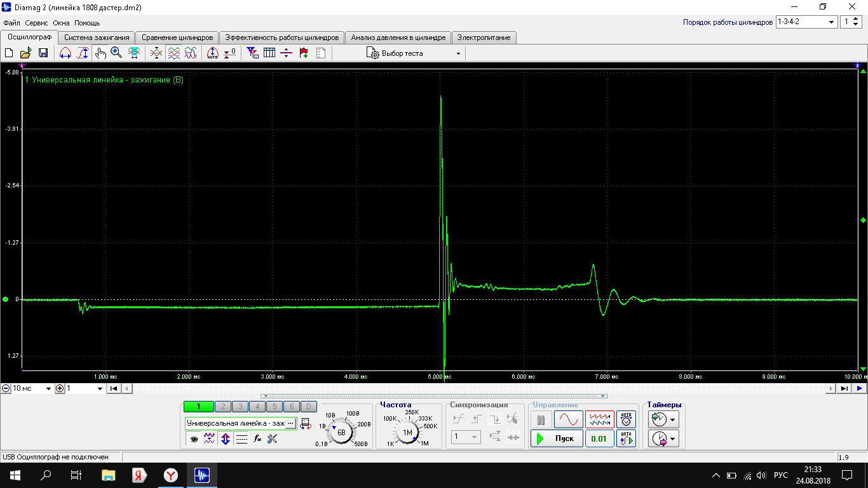The width and height of the screenshot is (868, 488).
Task: Click the blue play arrow at scrollbar end
Action: click(859, 388)
